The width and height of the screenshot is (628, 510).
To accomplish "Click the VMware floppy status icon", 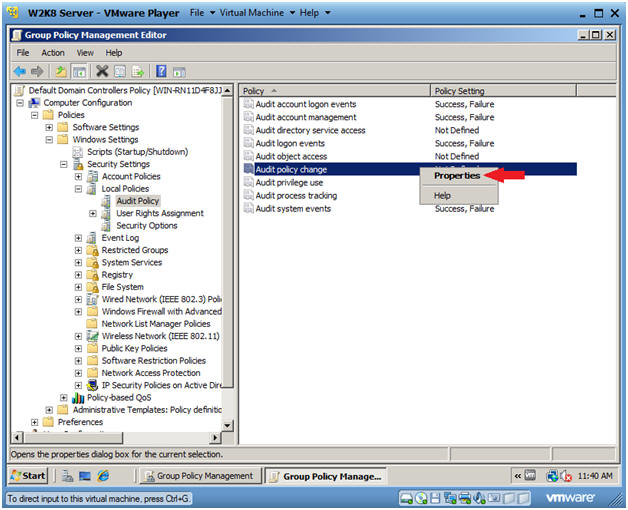I will (435, 498).
